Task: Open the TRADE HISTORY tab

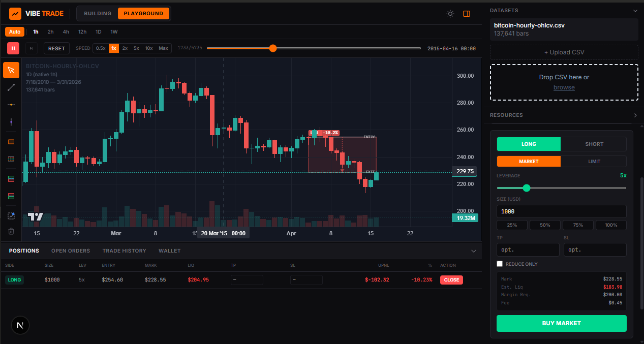Action: point(124,251)
